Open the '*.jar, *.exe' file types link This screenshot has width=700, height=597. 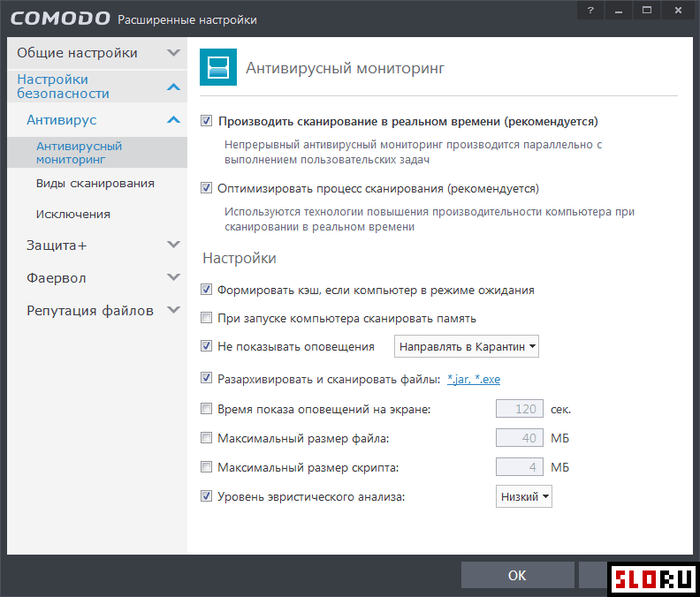click(474, 379)
